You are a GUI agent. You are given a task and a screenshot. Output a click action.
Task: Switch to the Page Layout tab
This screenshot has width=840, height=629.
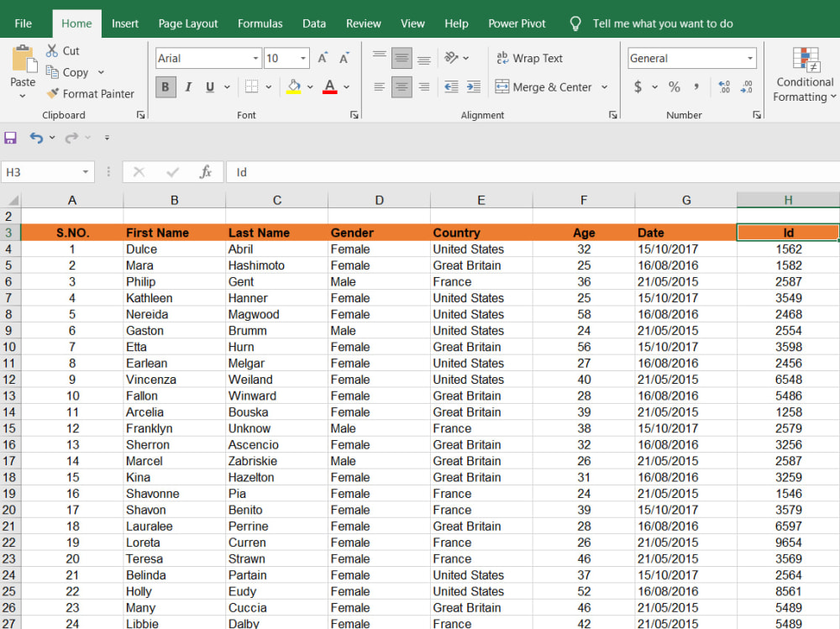tap(188, 24)
